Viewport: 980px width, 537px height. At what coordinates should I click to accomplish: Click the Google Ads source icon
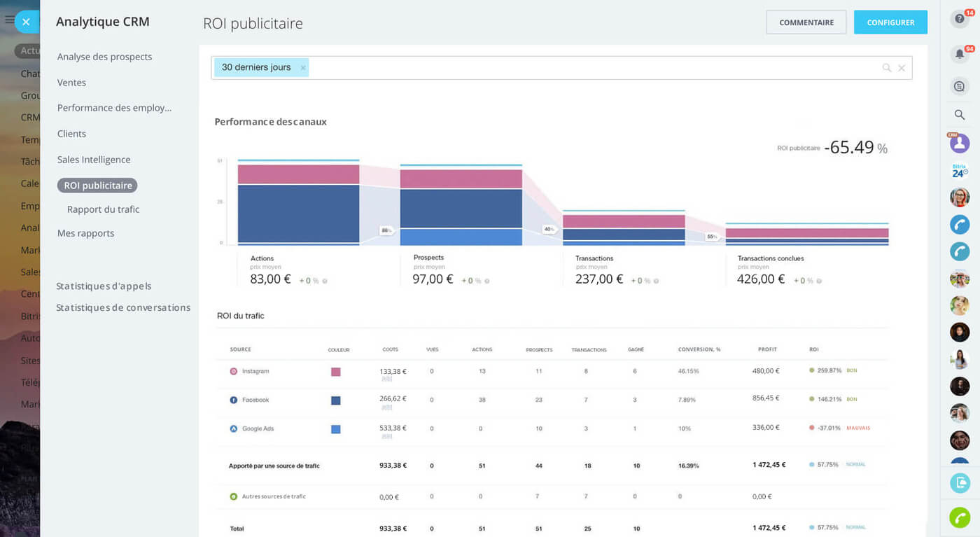(234, 428)
